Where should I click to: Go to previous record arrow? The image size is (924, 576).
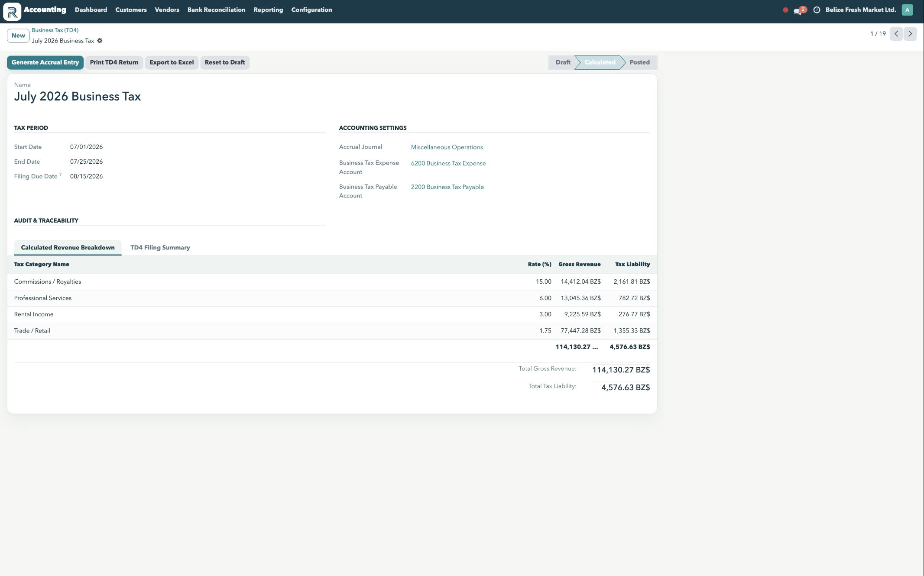click(x=896, y=34)
